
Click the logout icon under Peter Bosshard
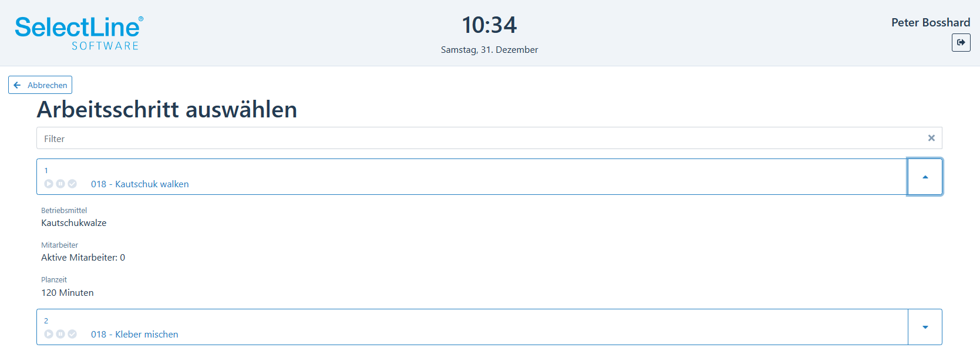(961, 42)
